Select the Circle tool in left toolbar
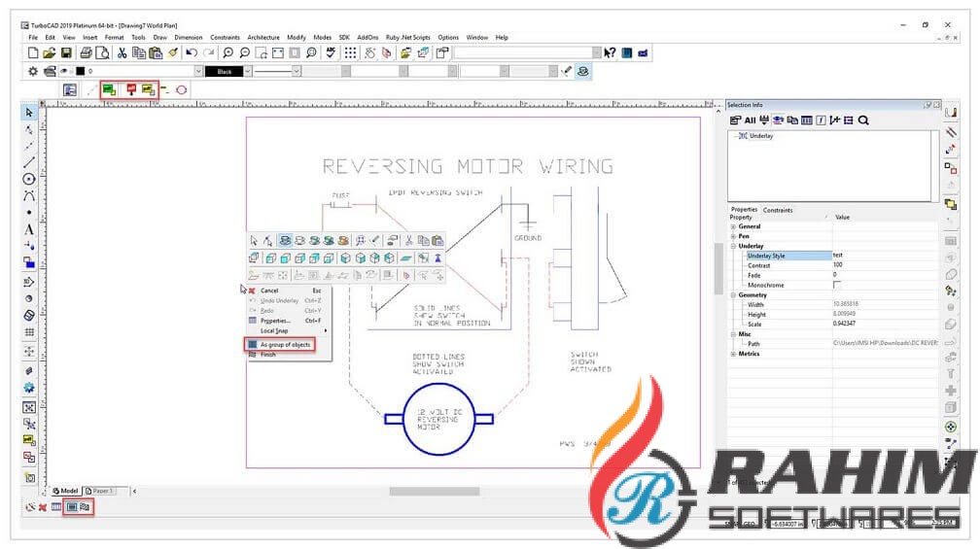This screenshot has height=549, width=980. [x=29, y=179]
